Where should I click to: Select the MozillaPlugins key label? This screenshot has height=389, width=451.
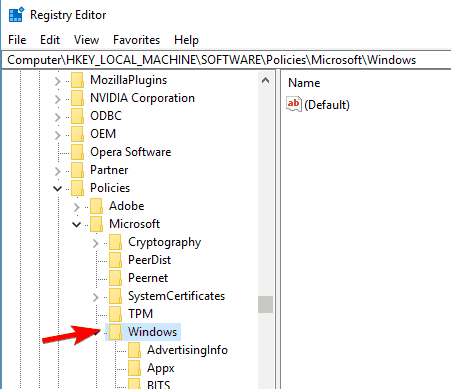click(x=129, y=80)
